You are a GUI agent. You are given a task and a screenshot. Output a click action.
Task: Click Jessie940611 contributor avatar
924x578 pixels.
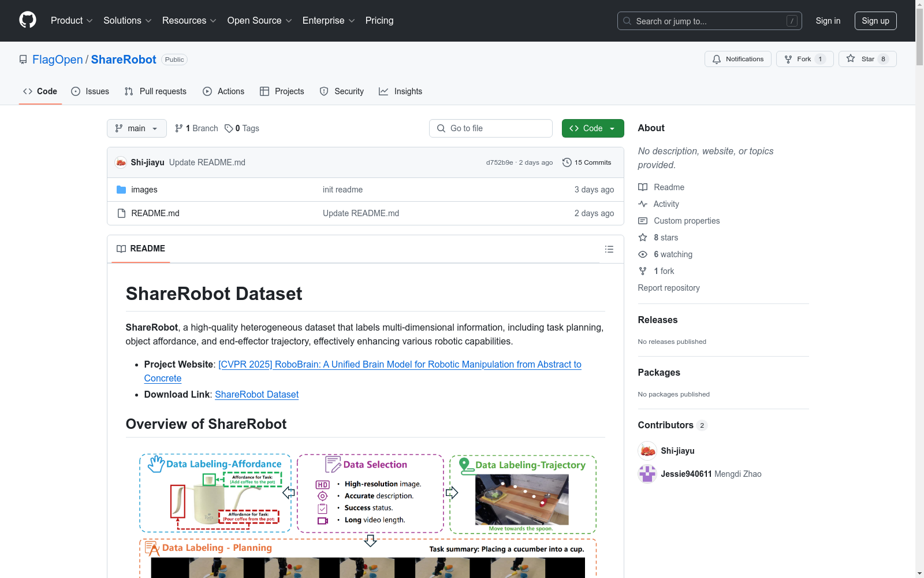coord(647,474)
